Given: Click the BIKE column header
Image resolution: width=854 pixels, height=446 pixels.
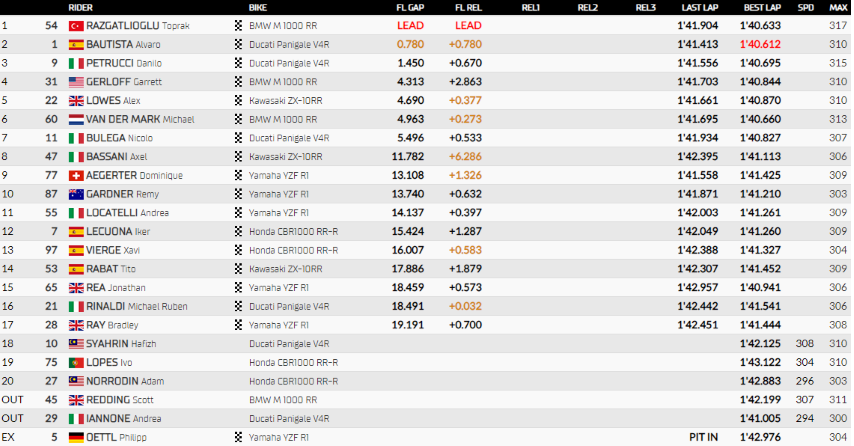Looking at the screenshot, I should pyautogui.click(x=258, y=8).
